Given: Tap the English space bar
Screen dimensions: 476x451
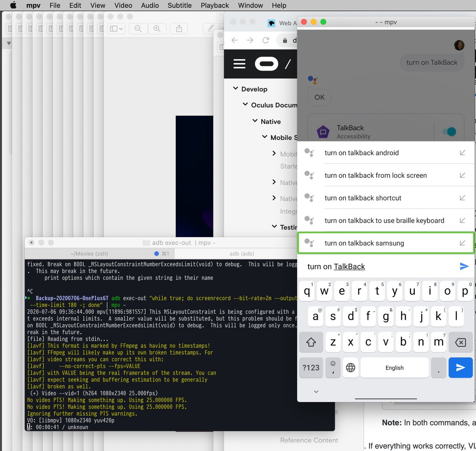Looking at the screenshot, I should 394,368.
